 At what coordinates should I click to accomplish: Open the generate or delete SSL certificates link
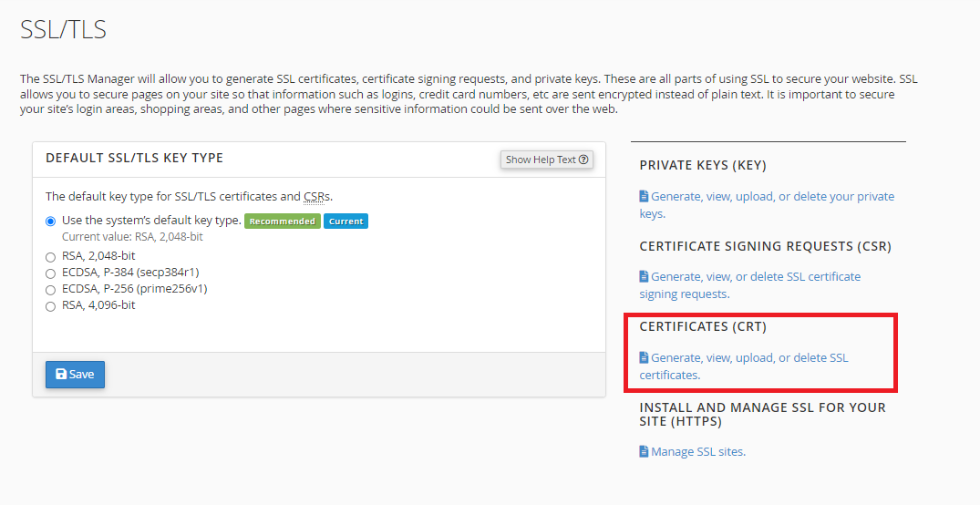pos(744,366)
